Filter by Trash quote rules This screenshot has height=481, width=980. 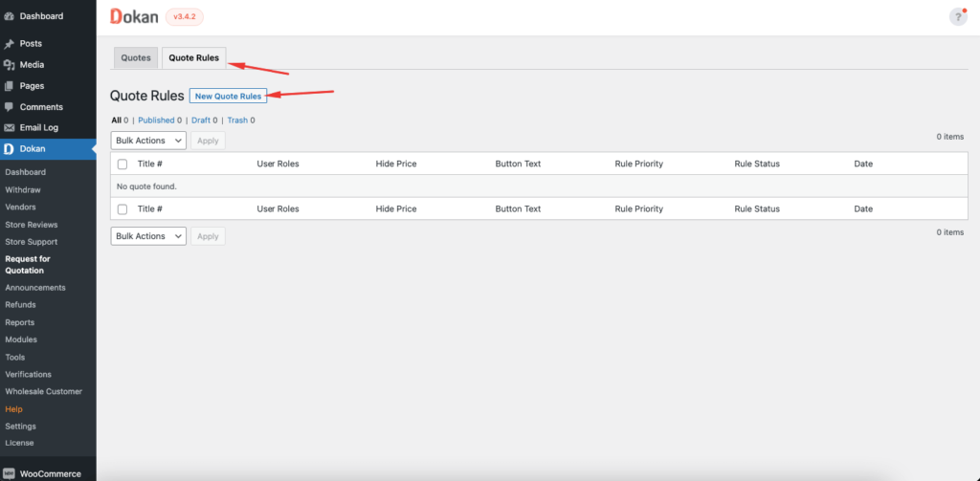(237, 120)
